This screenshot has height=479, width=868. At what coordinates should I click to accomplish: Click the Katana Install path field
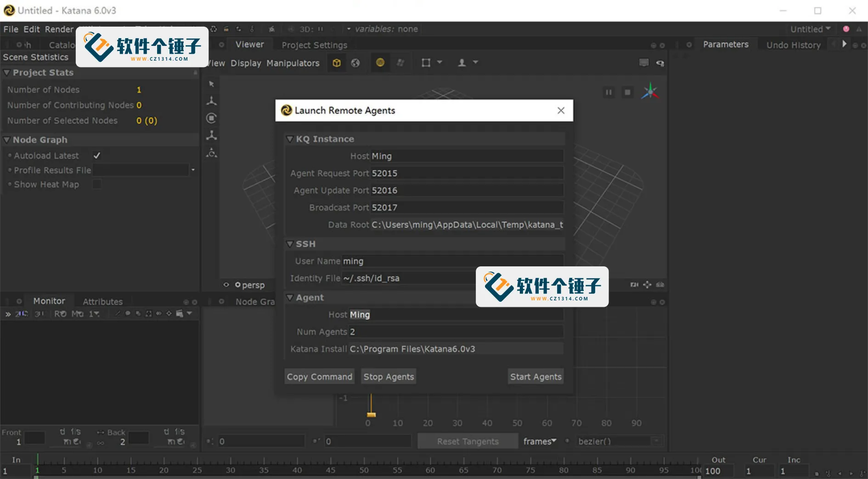click(456, 349)
